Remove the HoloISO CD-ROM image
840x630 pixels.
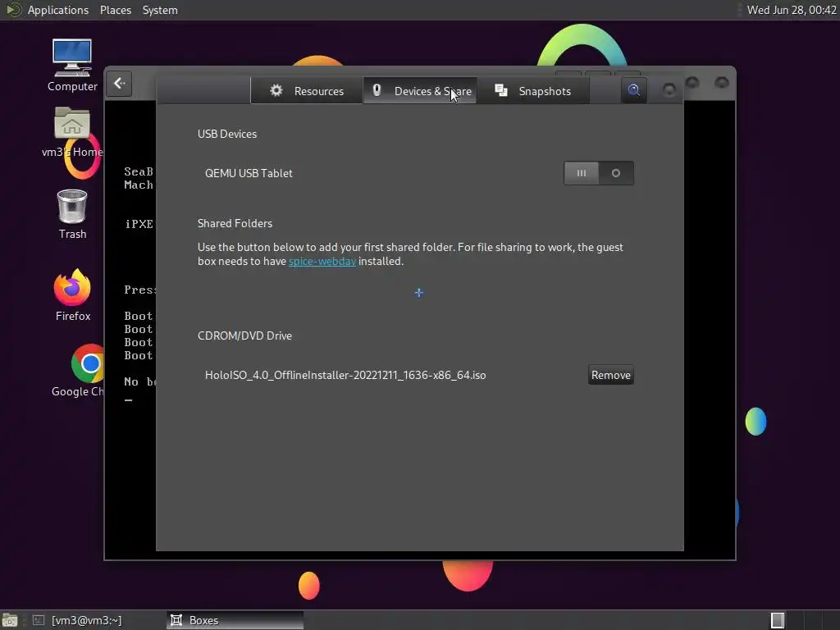610,375
